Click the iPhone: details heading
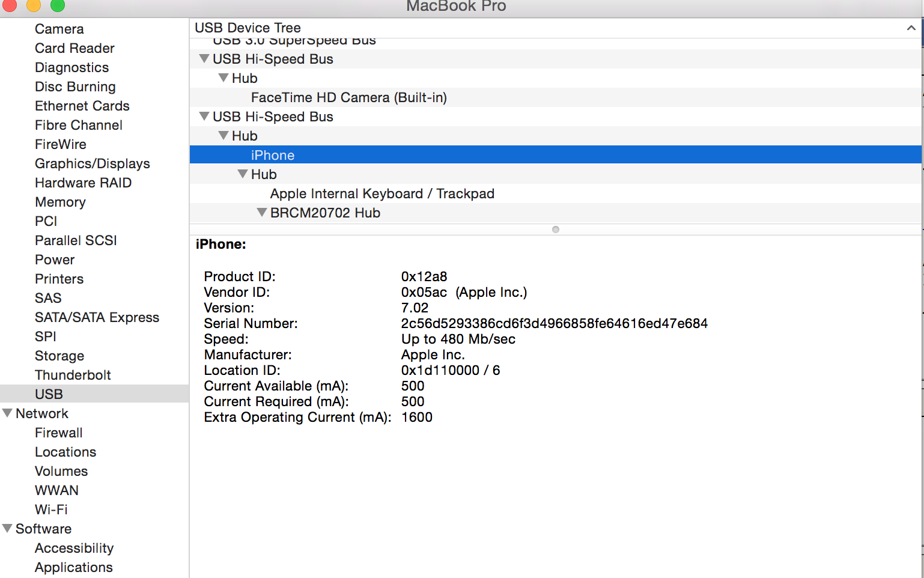924x578 pixels. click(x=221, y=244)
